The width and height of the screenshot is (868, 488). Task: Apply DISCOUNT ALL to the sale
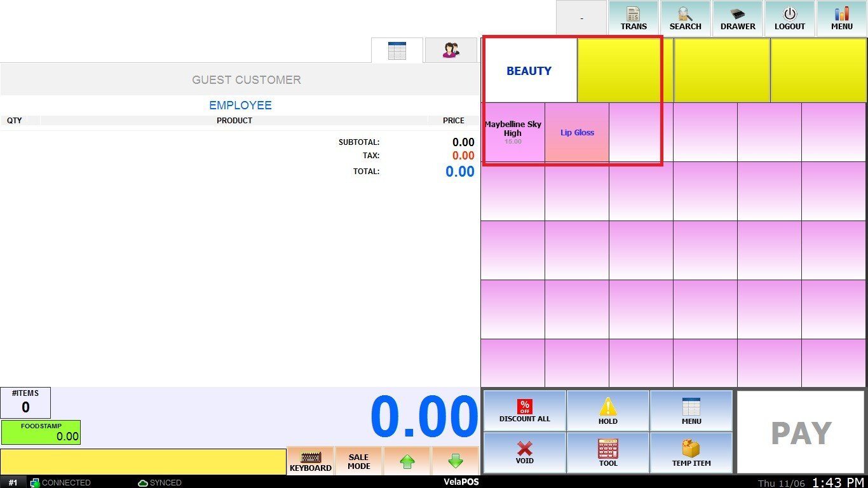tap(524, 411)
